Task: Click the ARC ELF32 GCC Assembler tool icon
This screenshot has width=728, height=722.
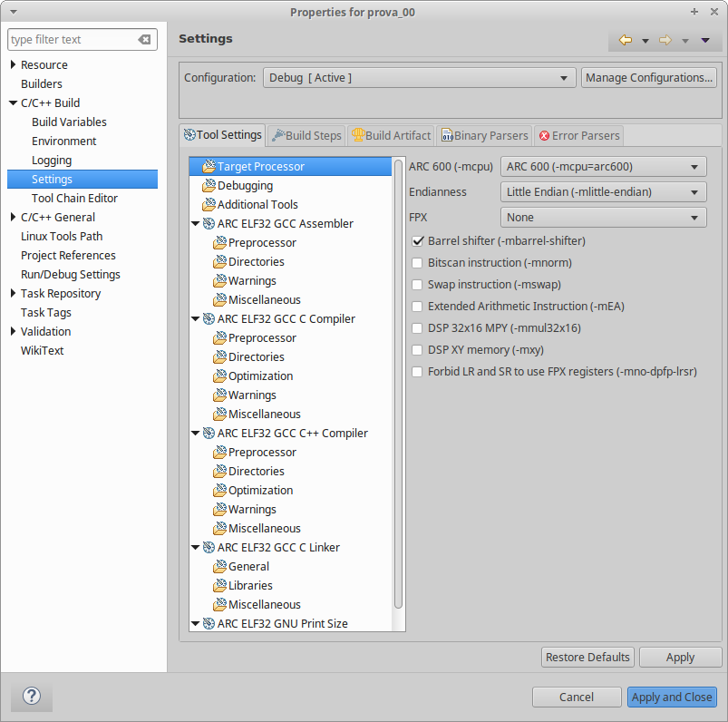Action: click(x=208, y=223)
